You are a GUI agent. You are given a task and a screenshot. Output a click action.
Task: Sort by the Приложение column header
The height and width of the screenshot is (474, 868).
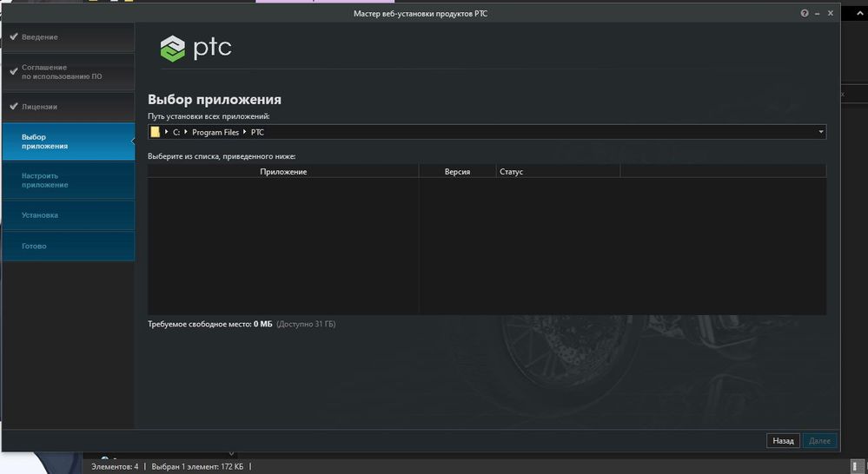click(x=283, y=172)
